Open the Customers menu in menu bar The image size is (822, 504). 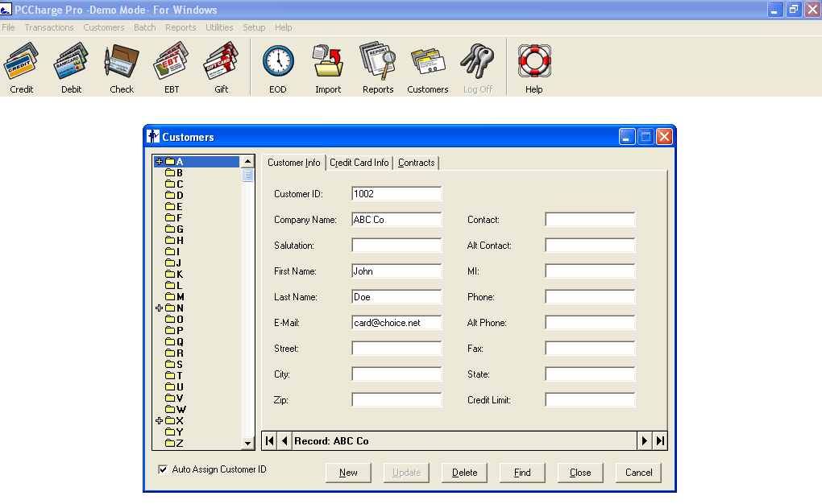(104, 27)
